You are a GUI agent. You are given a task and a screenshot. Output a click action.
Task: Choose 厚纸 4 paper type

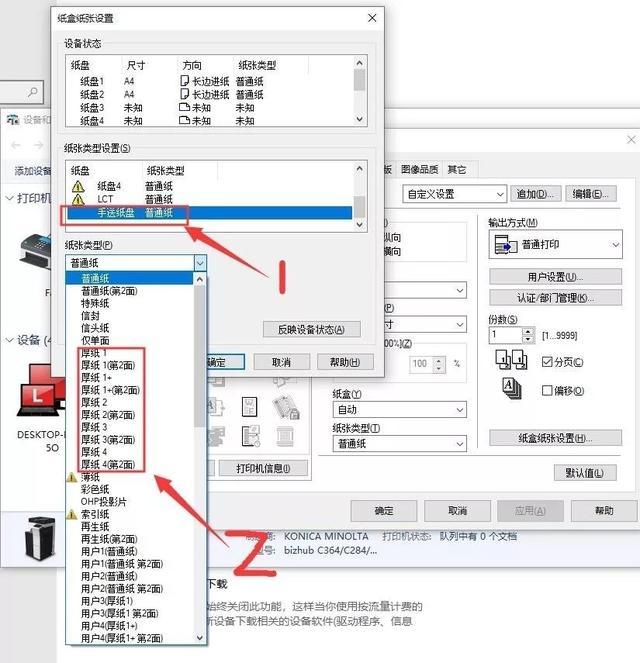tap(94, 452)
